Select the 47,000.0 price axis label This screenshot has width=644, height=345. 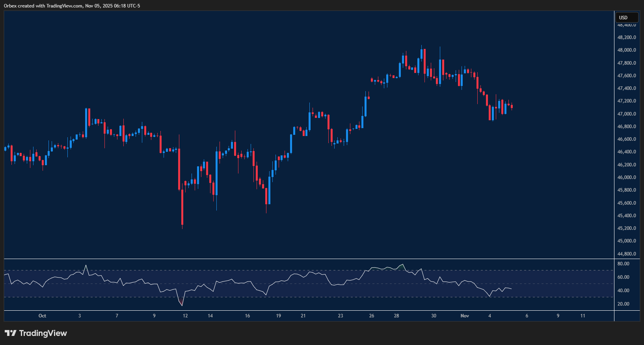pyautogui.click(x=626, y=114)
